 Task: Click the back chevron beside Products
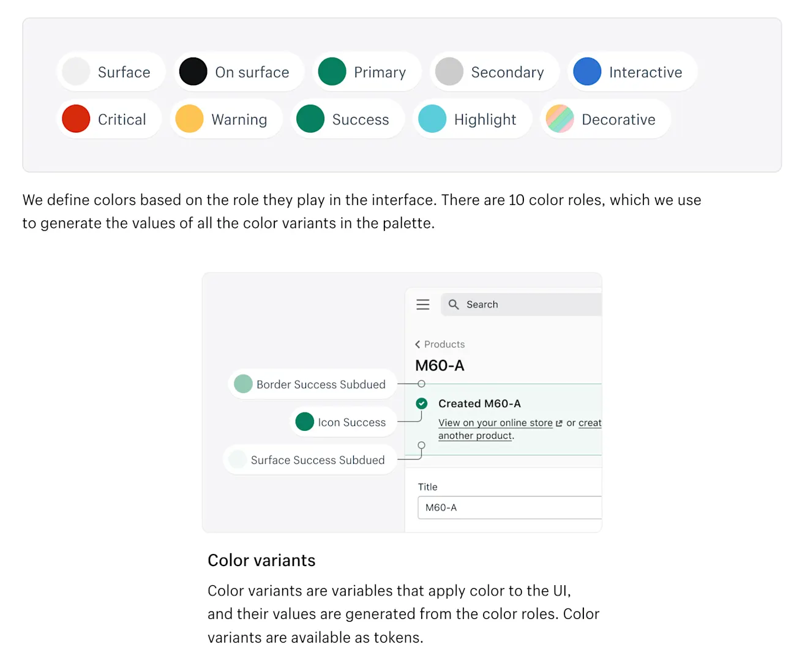tap(417, 345)
